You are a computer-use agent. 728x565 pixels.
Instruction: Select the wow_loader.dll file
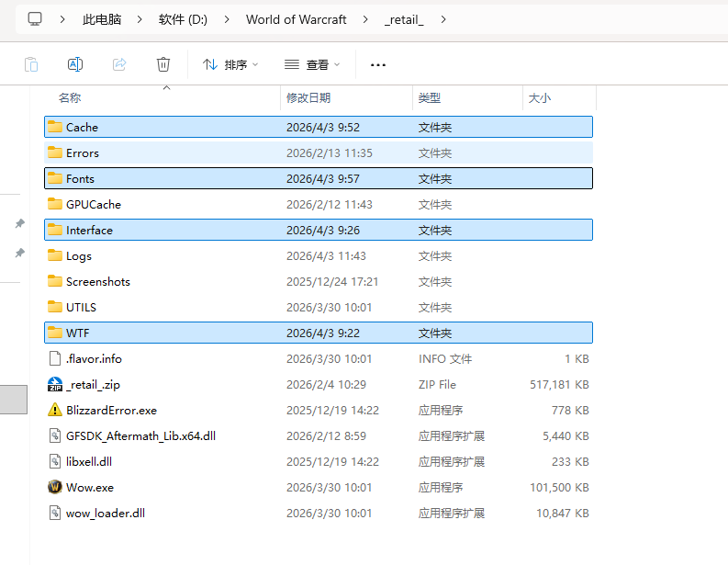tap(105, 513)
